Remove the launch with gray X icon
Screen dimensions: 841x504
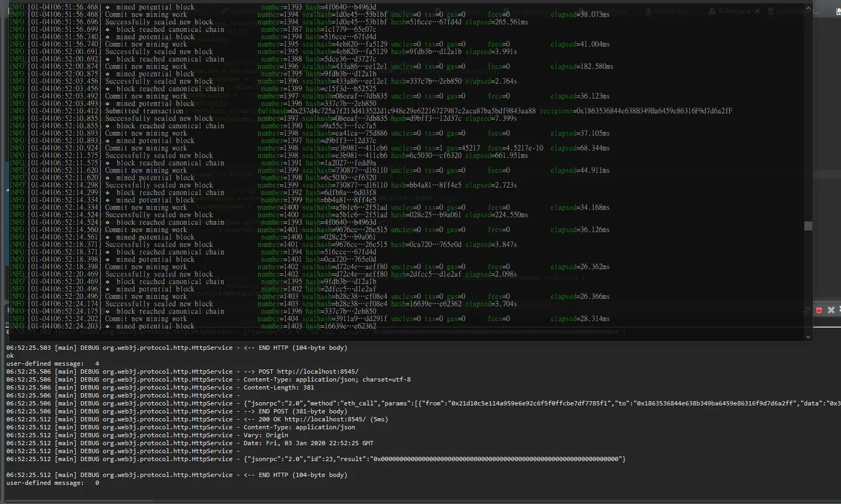[831, 310]
